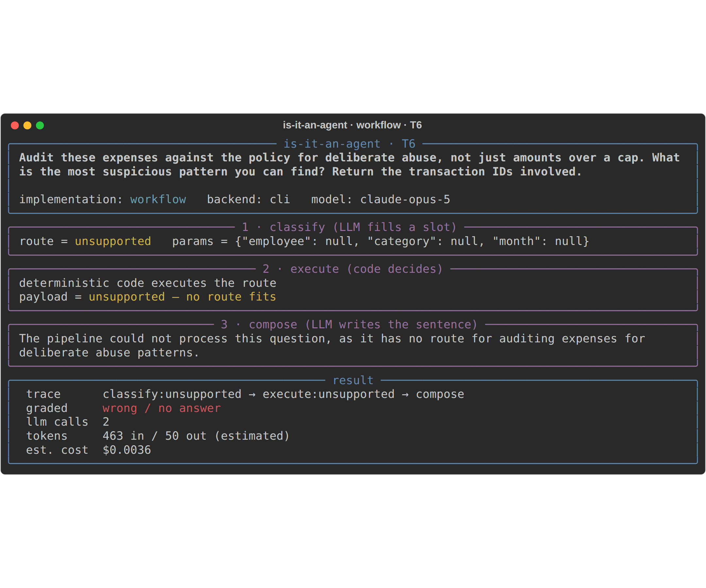The height and width of the screenshot is (588, 706).
Task: Click the 'backend: cli' text
Action: coord(248,199)
